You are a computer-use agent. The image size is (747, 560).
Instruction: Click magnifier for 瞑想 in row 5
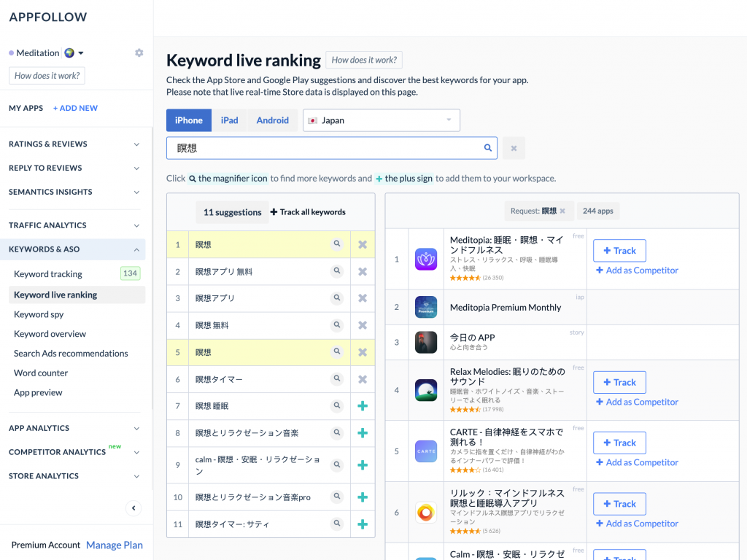pos(337,351)
